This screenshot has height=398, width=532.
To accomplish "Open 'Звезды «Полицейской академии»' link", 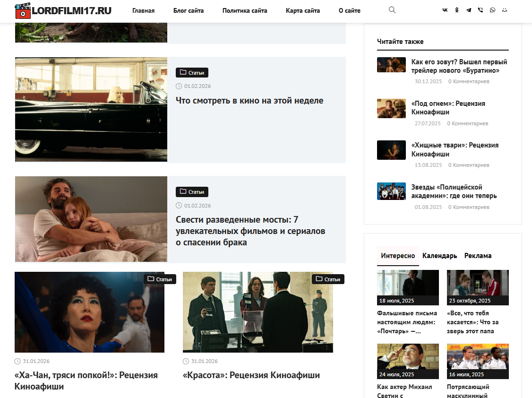I will point(454,191).
